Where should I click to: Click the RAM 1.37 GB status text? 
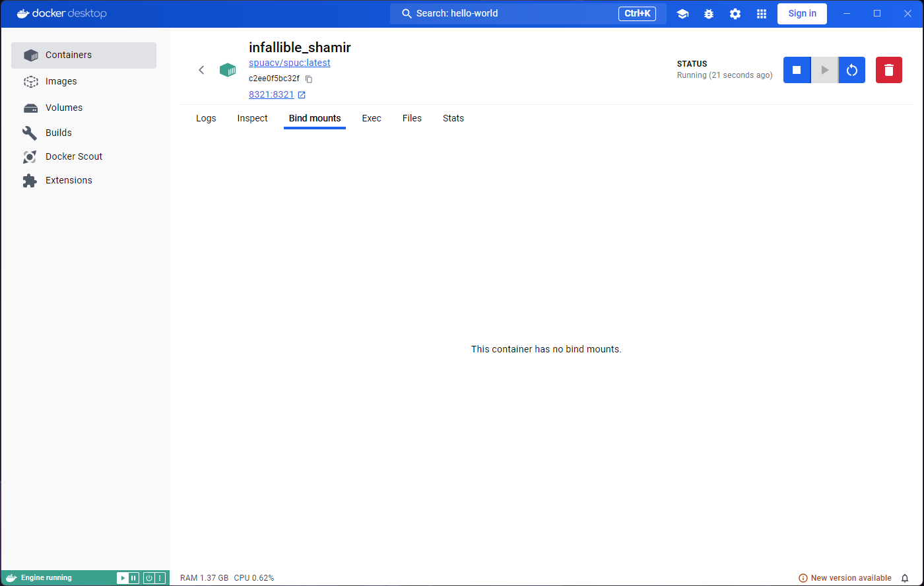[x=205, y=578]
